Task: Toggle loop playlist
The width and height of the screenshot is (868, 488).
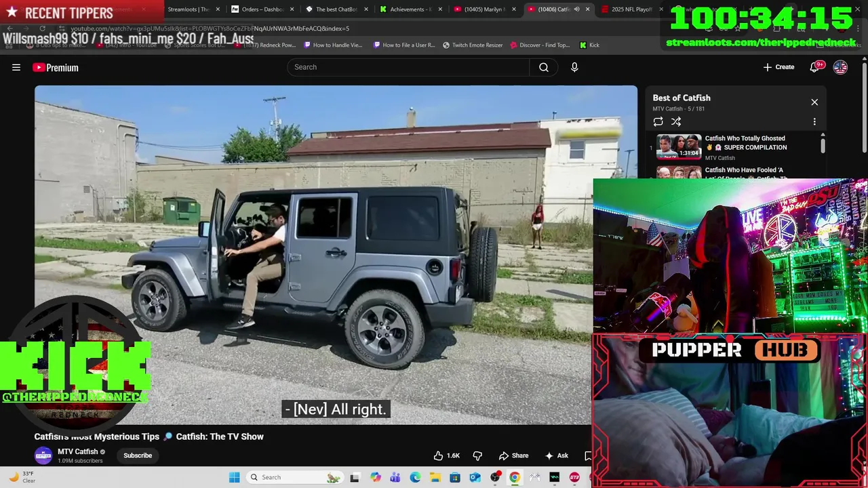Action: click(x=658, y=121)
